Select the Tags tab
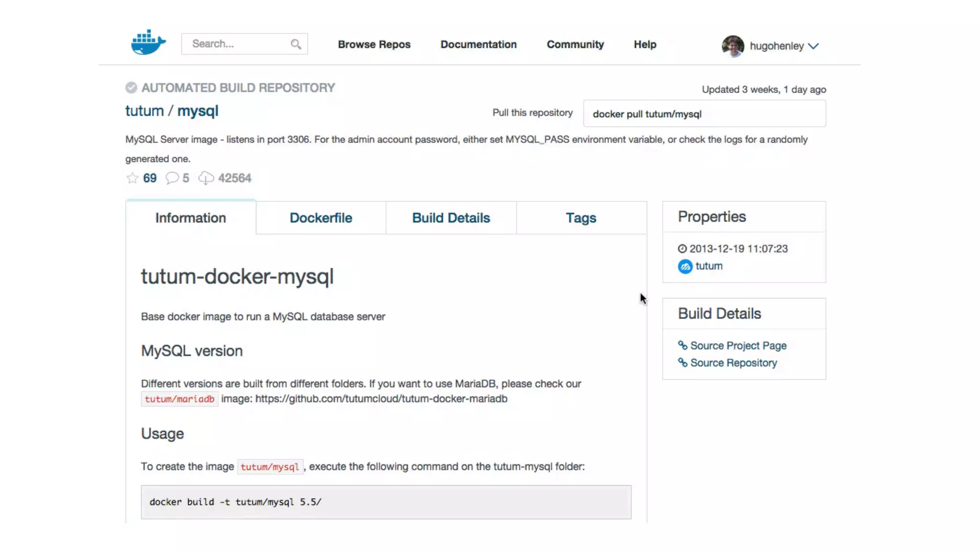Image resolution: width=980 pixels, height=551 pixels. [x=581, y=218]
